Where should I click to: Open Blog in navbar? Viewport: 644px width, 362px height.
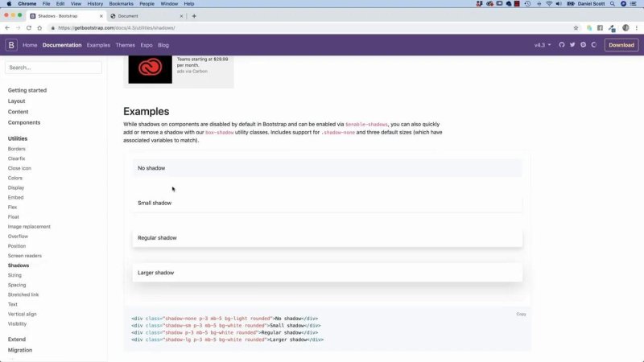163,45
